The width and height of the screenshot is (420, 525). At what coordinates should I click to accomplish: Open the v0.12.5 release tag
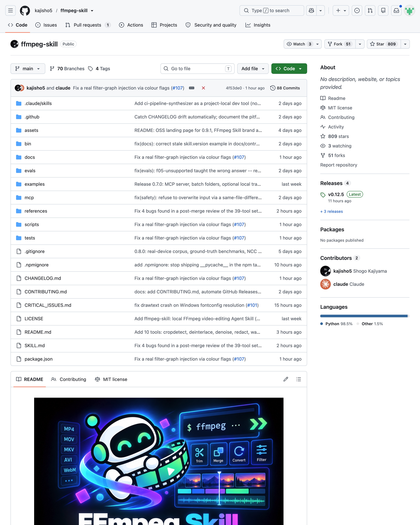tap(336, 194)
